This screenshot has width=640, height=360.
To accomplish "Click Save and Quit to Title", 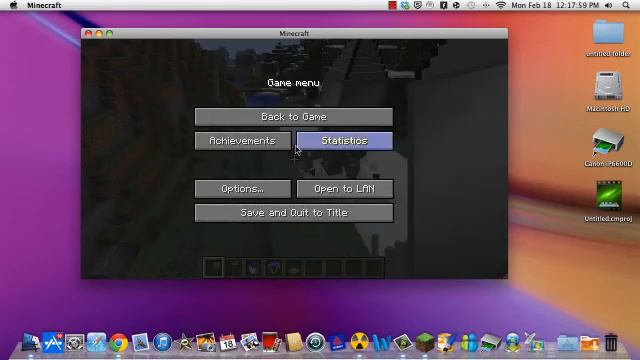I will [x=294, y=213].
